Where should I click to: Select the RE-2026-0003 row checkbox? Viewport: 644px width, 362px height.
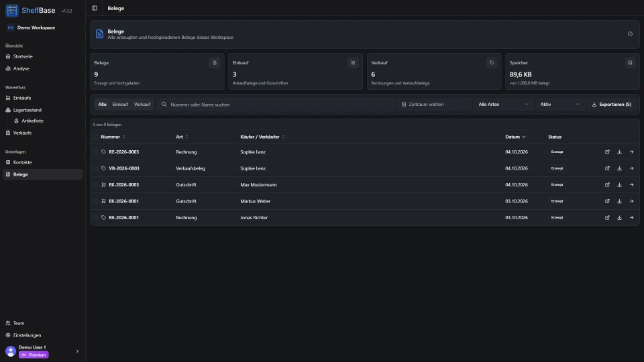pyautogui.click(x=96, y=152)
